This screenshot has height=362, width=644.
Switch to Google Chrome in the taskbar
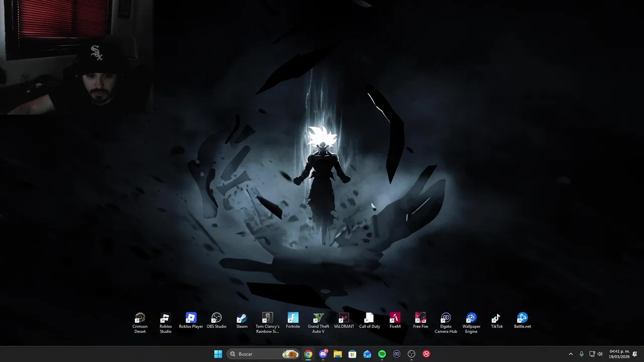click(308, 354)
